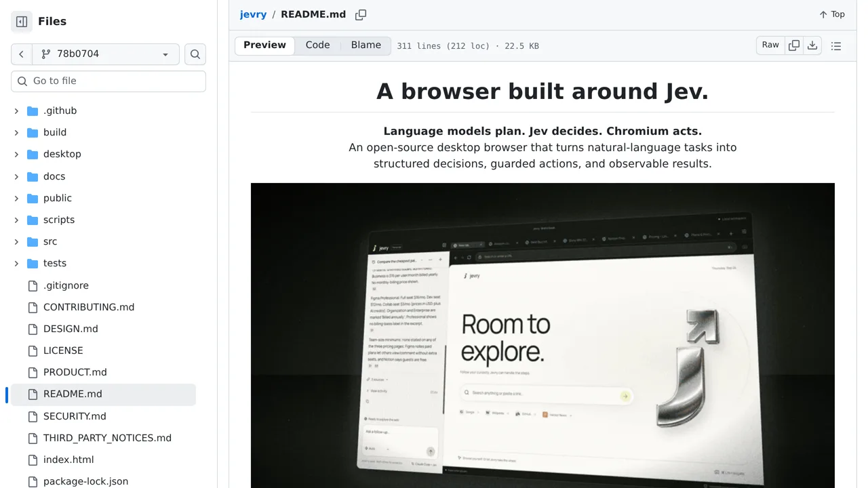
Task: Open the build folder icon
Action: click(33, 133)
